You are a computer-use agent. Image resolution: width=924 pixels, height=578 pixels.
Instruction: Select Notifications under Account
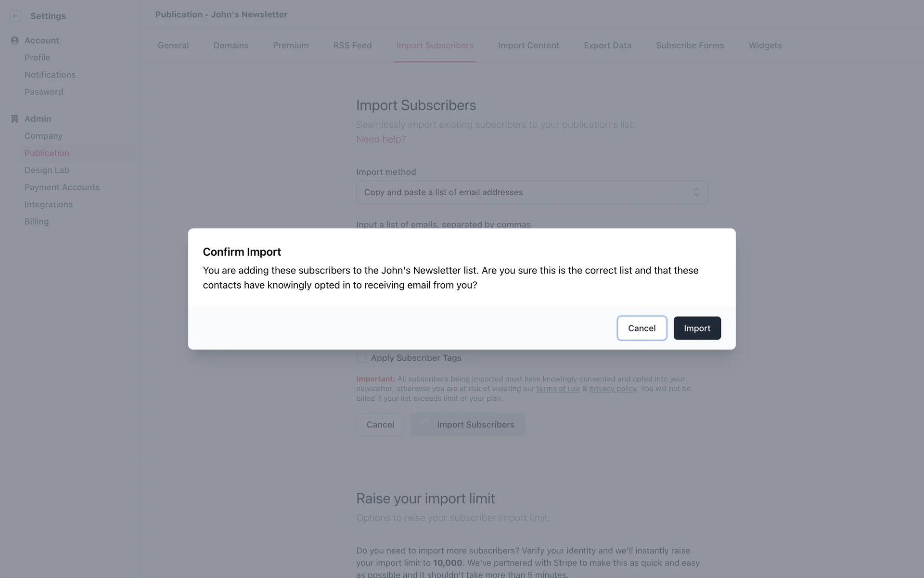50,75
